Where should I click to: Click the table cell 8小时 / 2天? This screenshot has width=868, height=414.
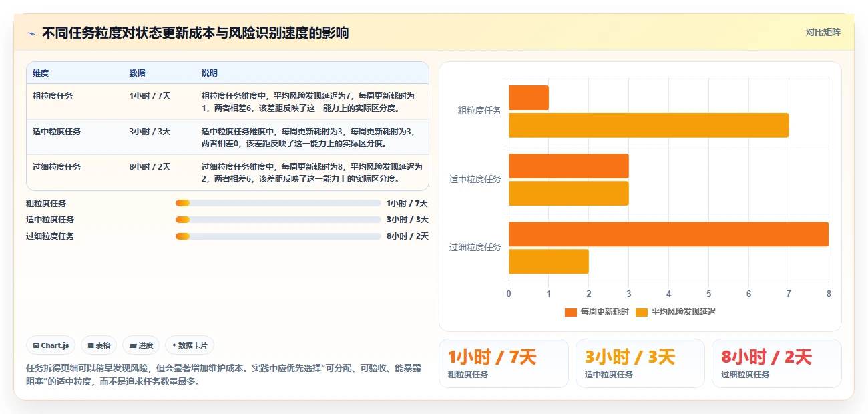point(150,167)
